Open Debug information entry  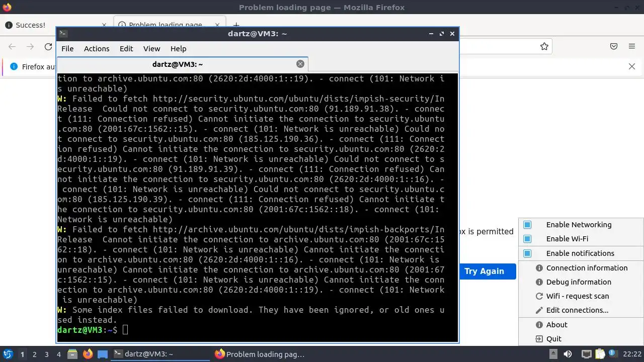click(x=581, y=282)
